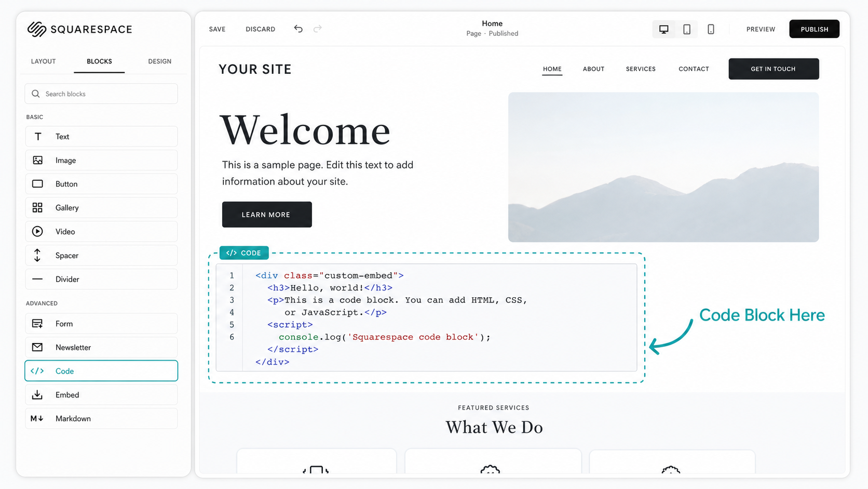Click the Markdown M-arrow icon
This screenshot has width=868, height=489.
coord(37,418)
